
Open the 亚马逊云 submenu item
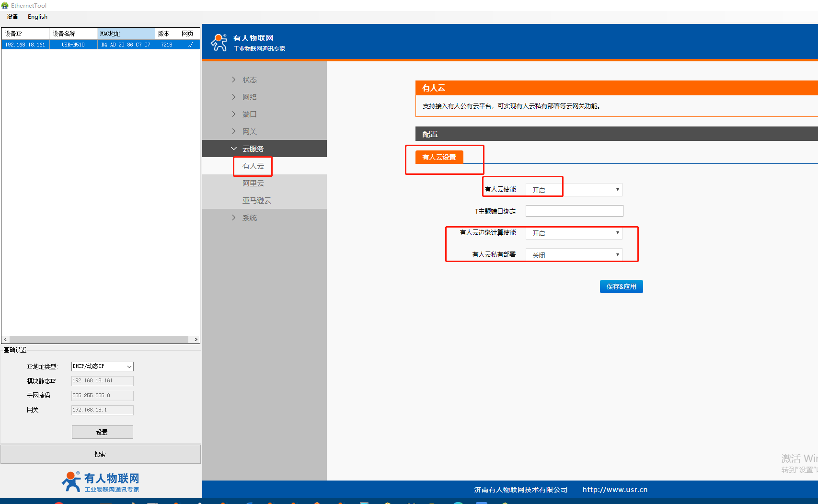tap(257, 201)
